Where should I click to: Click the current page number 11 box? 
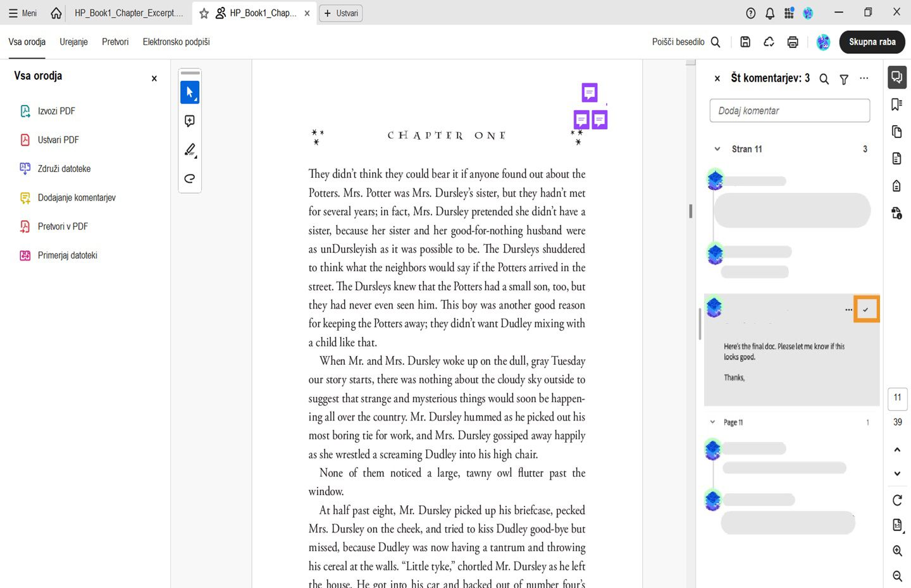point(898,398)
